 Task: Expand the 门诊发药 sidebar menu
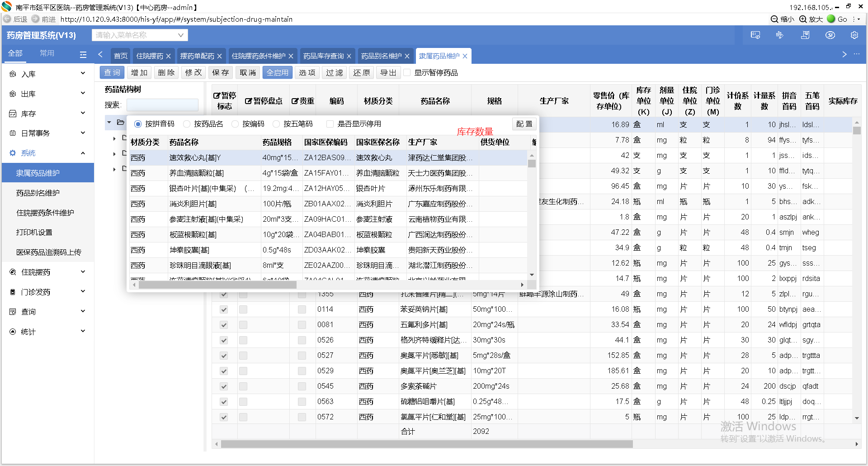pyautogui.click(x=83, y=292)
